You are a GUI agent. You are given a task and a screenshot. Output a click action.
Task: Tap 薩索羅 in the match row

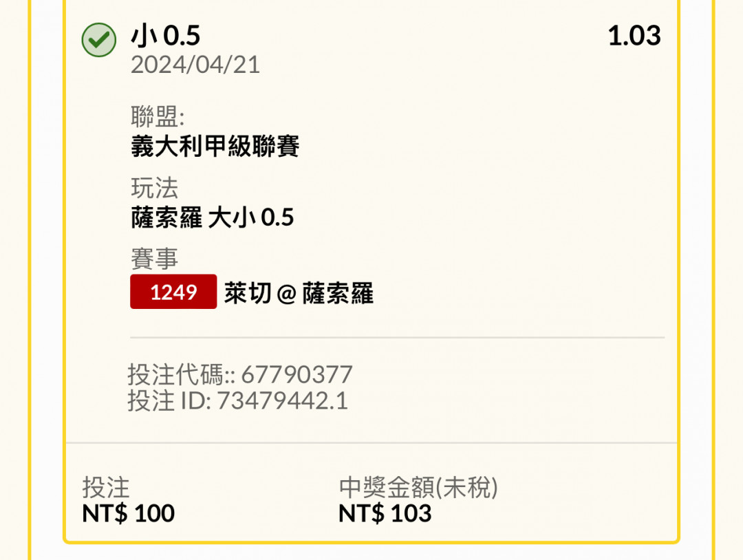click(x=338, y=293)
